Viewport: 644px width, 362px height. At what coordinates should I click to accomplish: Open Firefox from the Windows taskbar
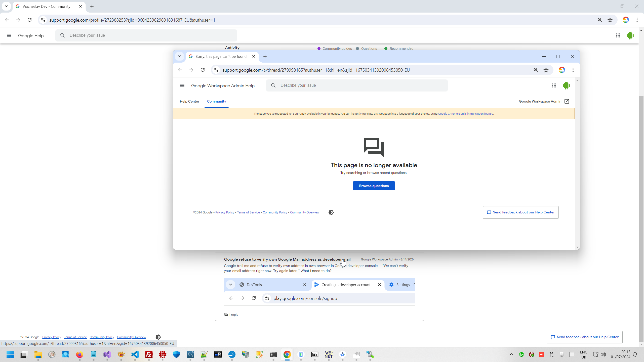79,354
